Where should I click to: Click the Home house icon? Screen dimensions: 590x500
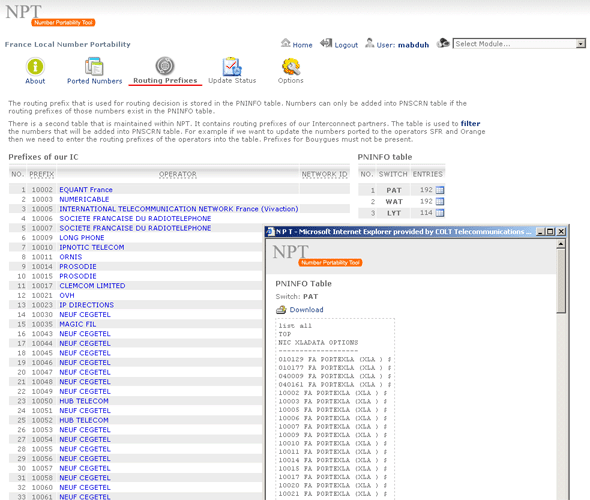pyautogui.click(x=286, y=43)
